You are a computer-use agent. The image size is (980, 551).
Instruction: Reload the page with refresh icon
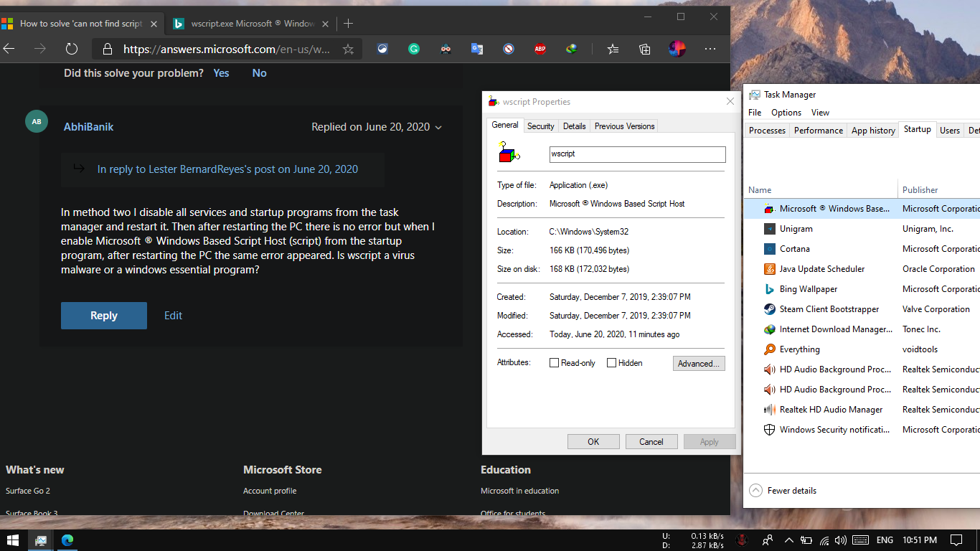[71, 49]
